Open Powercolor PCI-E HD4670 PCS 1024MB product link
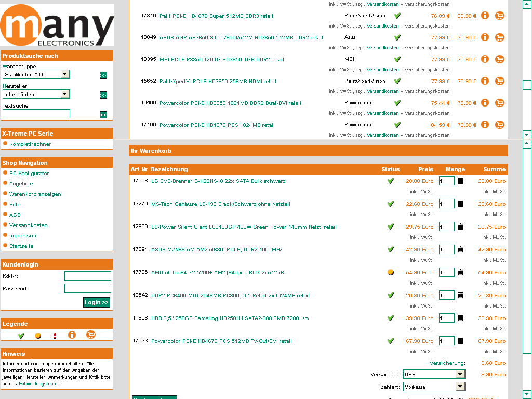 click(x=217, y=125)
